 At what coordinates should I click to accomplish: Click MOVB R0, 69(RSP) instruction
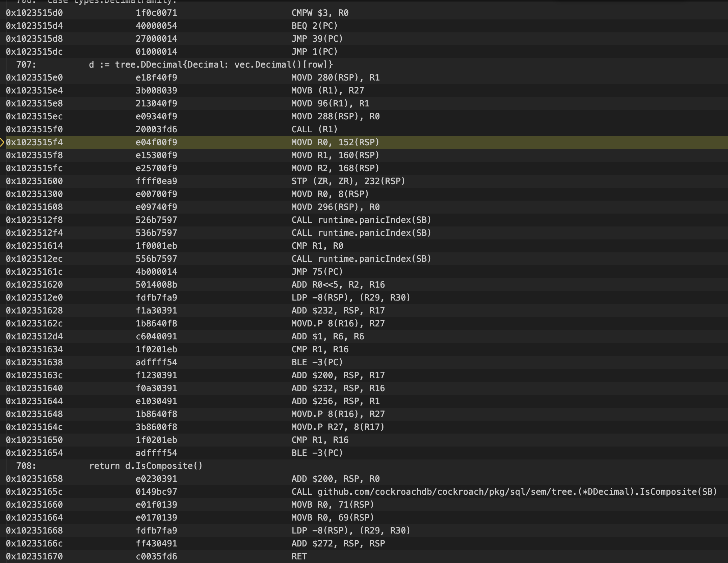pyautogui.click(x=333, y=518)
